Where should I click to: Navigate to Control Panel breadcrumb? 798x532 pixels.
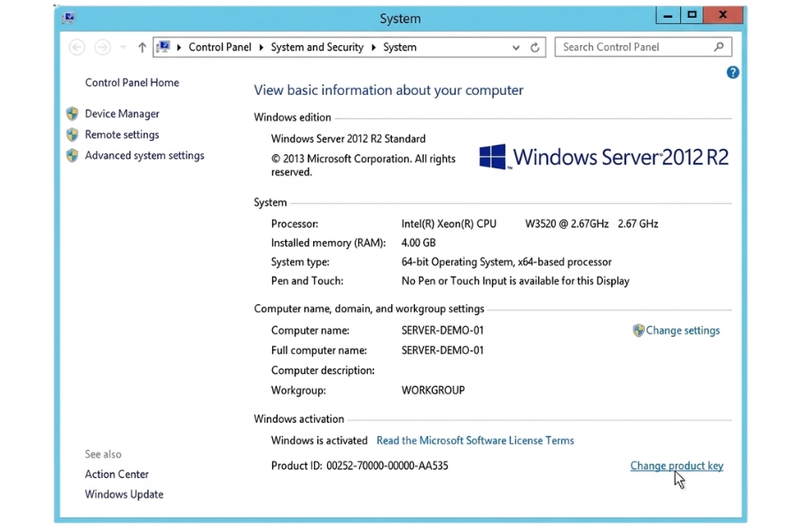[220, 47]
